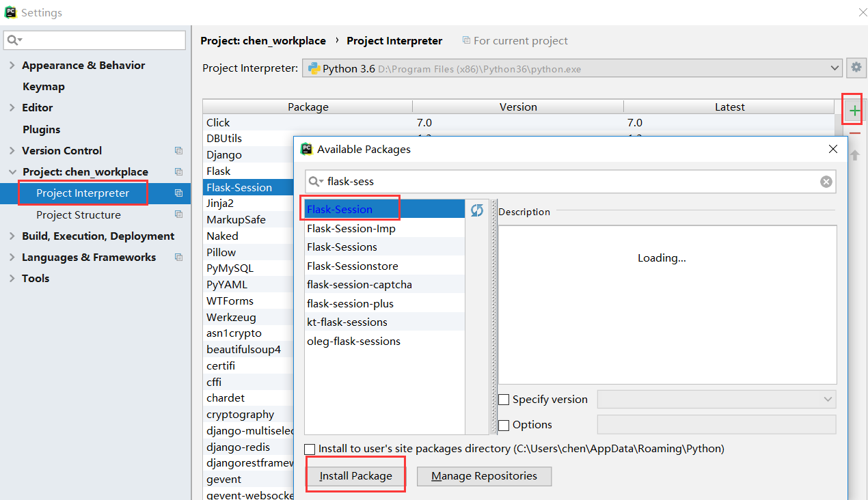Select the Pillow package row

[x=249, y=252]
